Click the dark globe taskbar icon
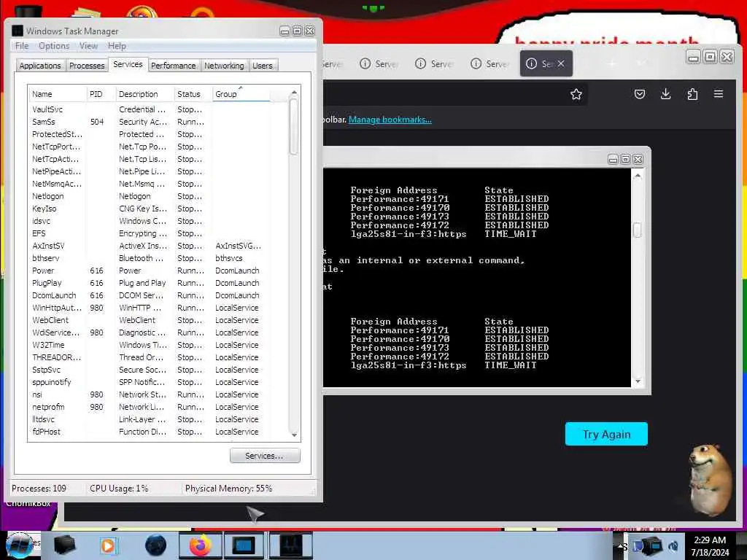The image size is (747, 560). coord(155,545)
